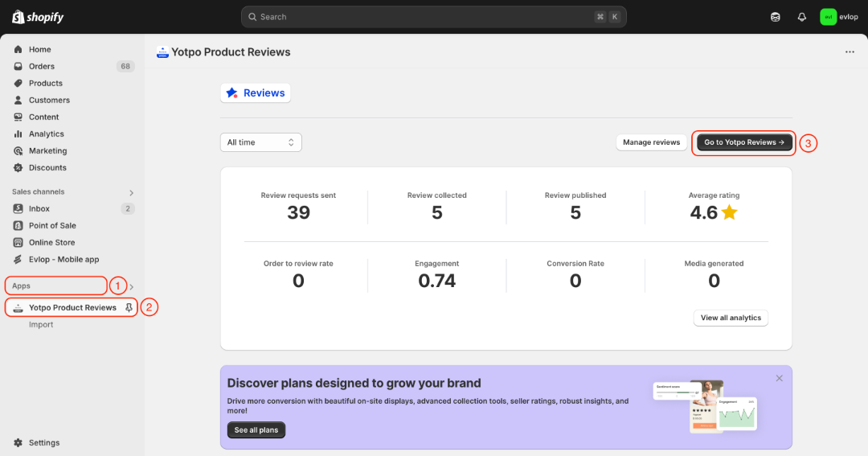This screenshot has width=868, height=456.
Task: Click the Orders 68 count badge
Action: 125,67
